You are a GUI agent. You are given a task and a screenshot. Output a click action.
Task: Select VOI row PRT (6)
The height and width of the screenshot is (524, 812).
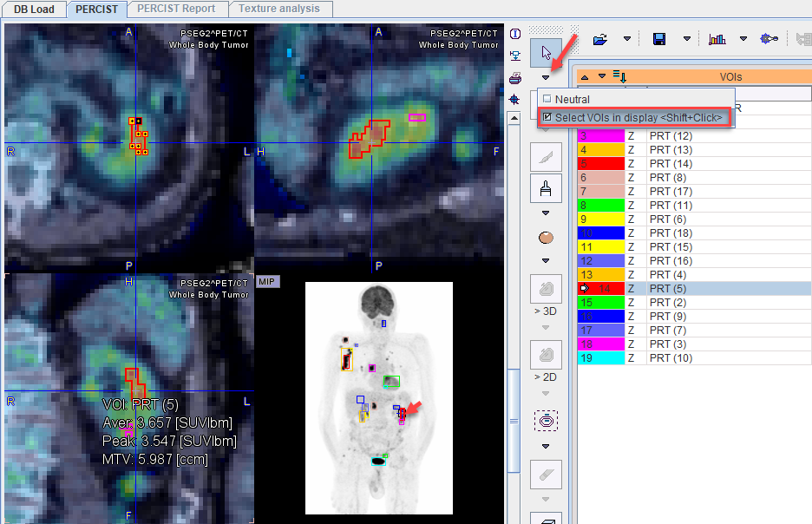click(x=694, y=219)
